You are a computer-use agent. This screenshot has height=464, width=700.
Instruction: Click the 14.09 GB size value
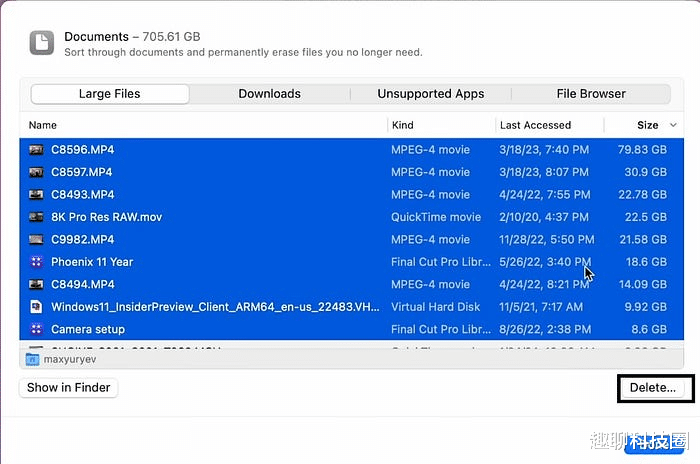tap(643, 284)
